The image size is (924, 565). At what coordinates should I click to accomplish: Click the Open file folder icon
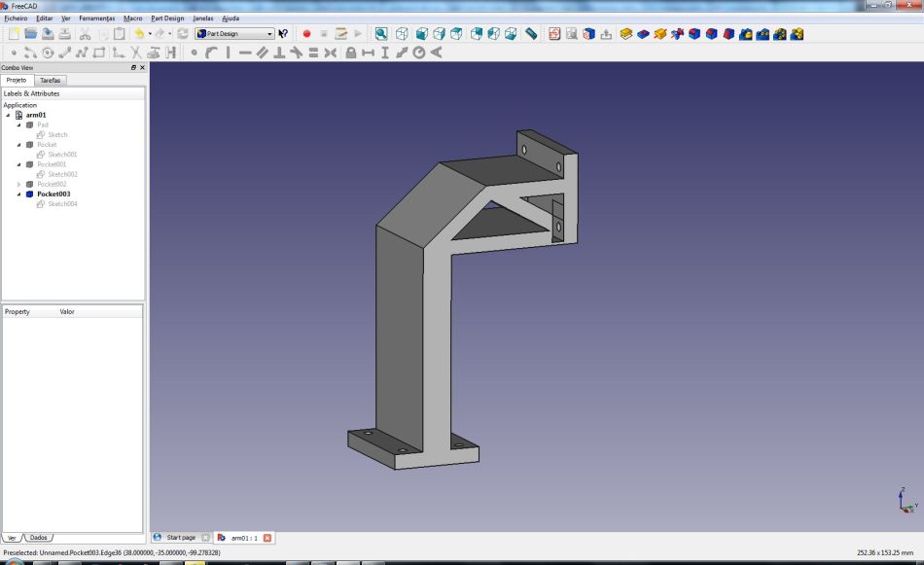coord(31,34)
